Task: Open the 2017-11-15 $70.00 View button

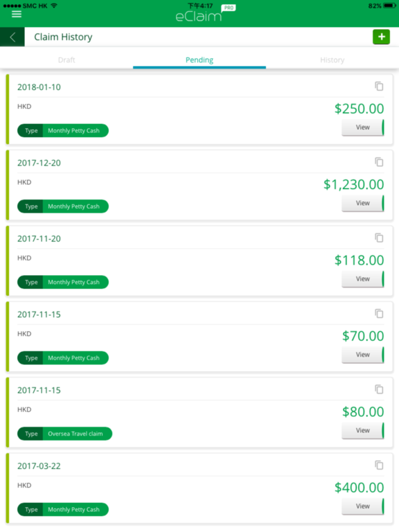Action: [363, 355]
